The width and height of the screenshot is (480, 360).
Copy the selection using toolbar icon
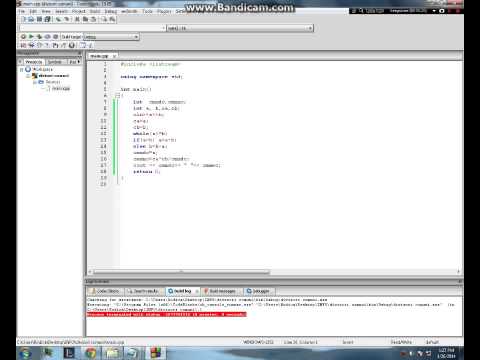tap(85, 19)
